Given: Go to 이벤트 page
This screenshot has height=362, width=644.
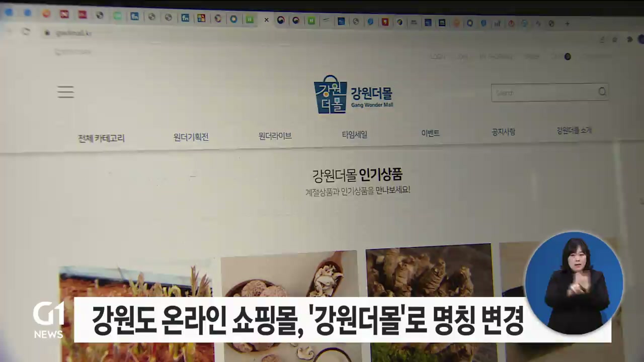Looking at the screenshot, I should tap(430, 133).
